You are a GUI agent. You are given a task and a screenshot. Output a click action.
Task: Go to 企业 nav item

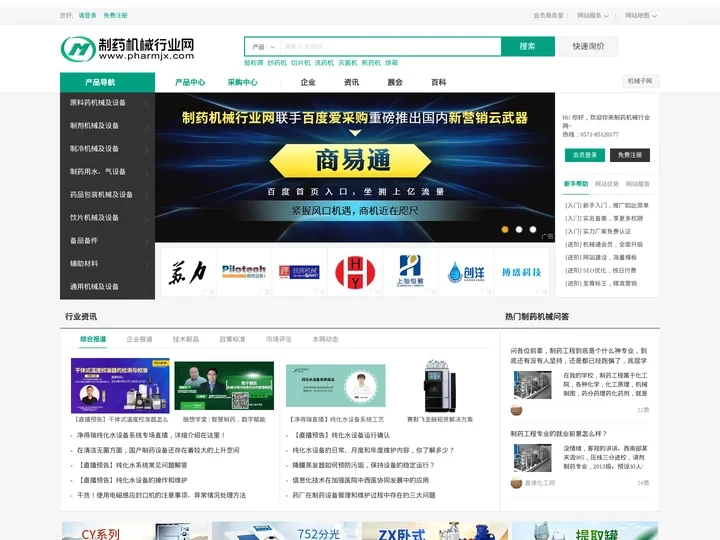tap(308, 83)
